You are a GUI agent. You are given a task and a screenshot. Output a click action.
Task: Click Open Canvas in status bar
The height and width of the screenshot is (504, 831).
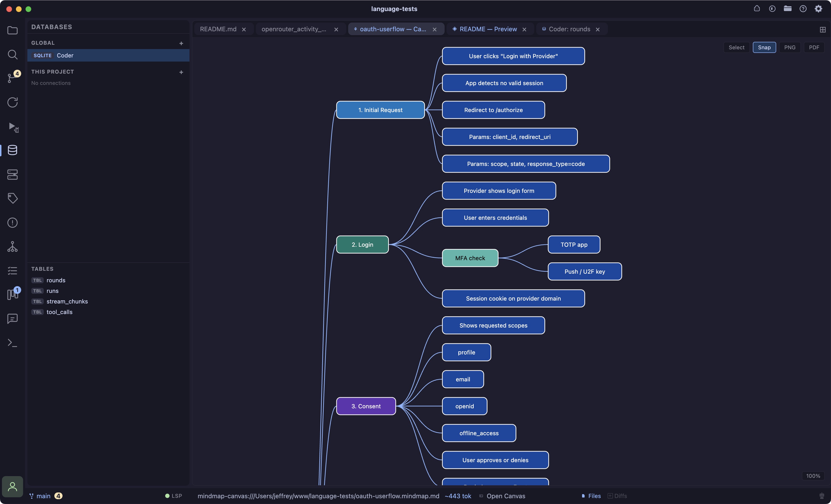pos(502,496)
